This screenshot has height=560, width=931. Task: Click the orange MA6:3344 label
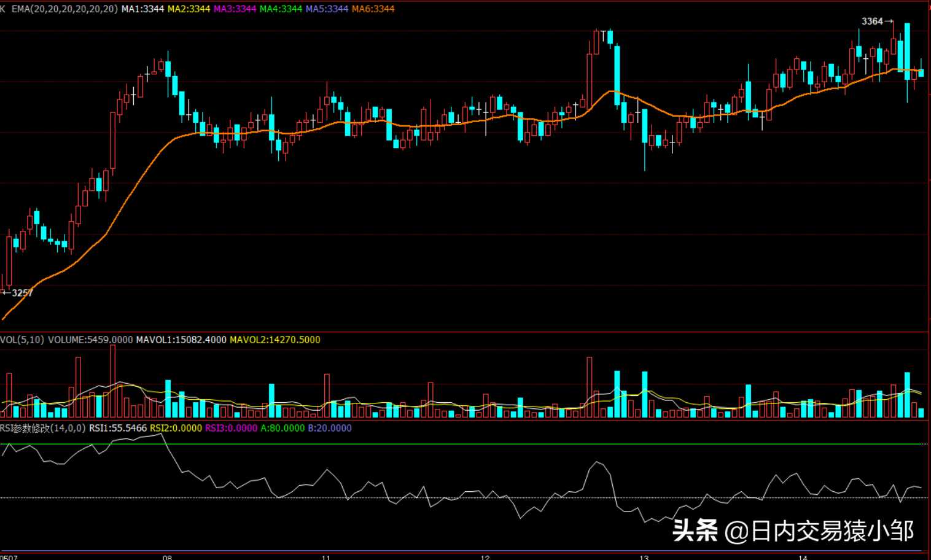click(x=373, y=9)
